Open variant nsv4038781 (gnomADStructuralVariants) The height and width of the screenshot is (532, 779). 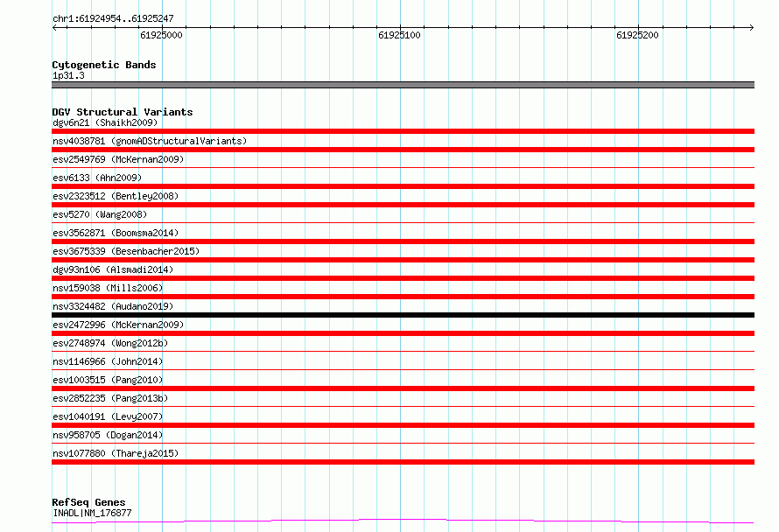[x=150, y=141]
